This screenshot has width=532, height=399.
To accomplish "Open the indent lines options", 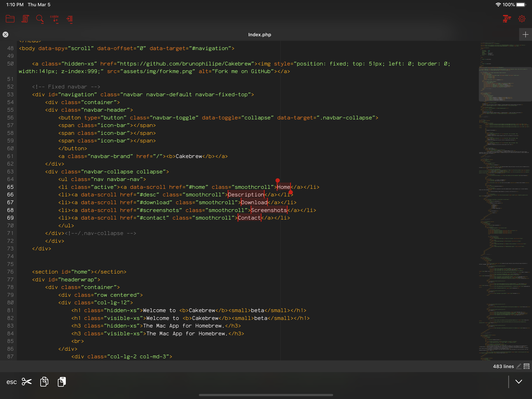I will click(x=70, y=19).
